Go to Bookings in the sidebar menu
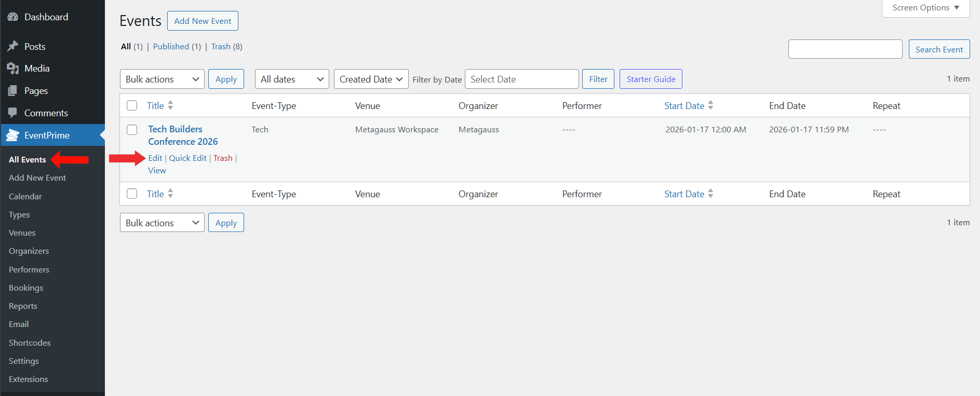 tap(26, 288)
